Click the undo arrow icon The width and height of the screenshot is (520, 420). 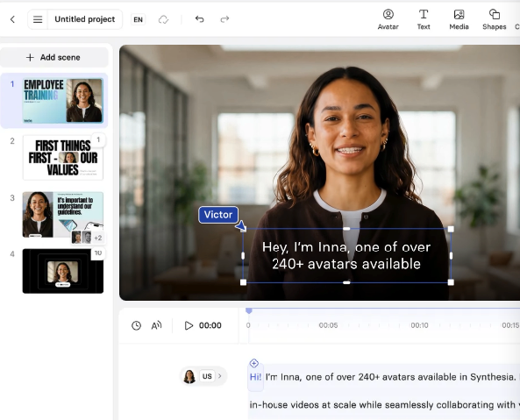199,19
